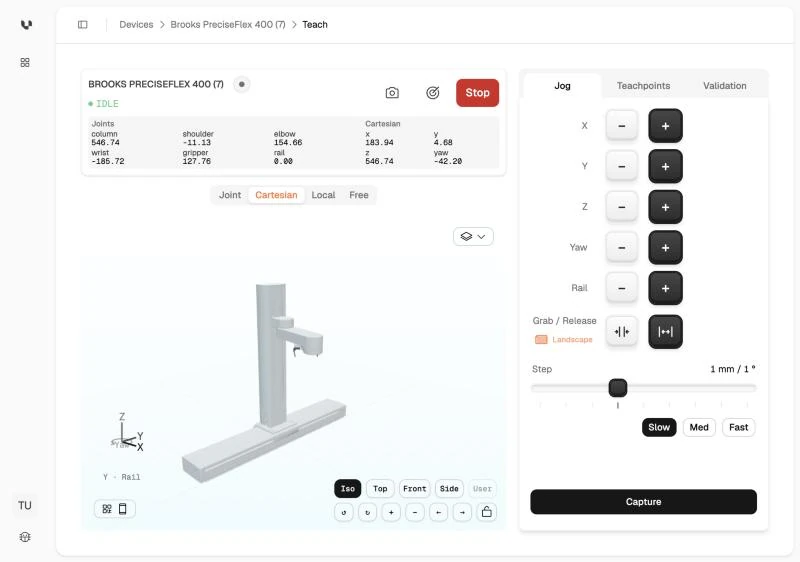Go to Devices breadcrumb
Screen dimensions: 800x562
(x=136, y=24)
